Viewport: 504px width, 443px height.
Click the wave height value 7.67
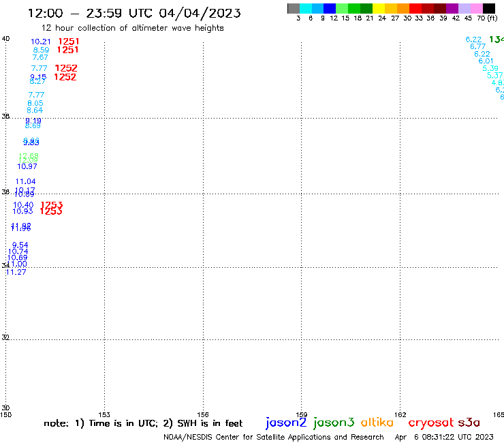point(40,57)
